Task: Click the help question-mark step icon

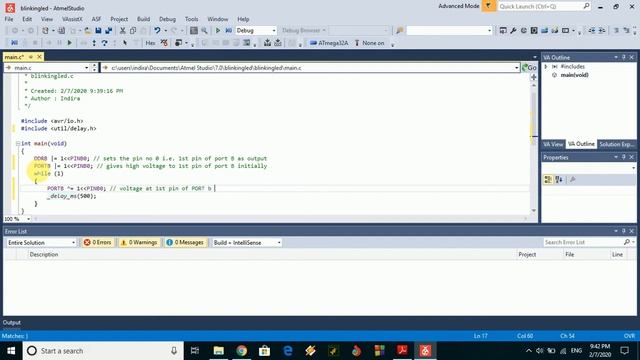Action: tap(104, 43)
